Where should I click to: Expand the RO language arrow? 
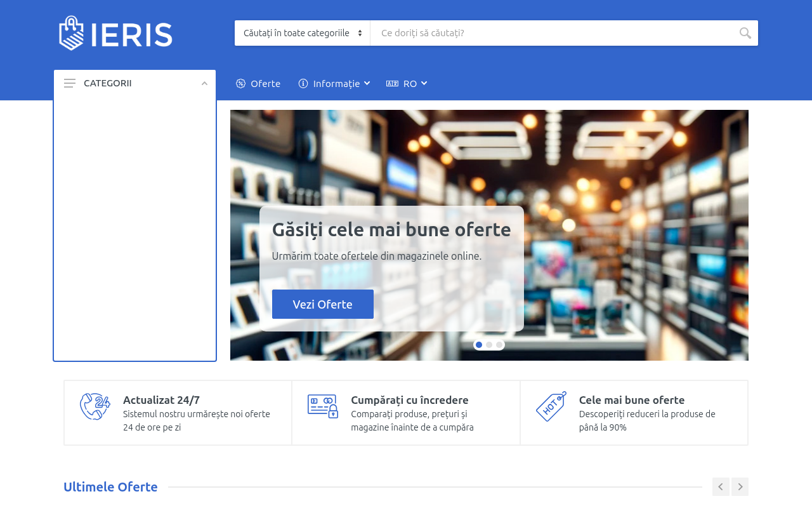coord(424,83)
